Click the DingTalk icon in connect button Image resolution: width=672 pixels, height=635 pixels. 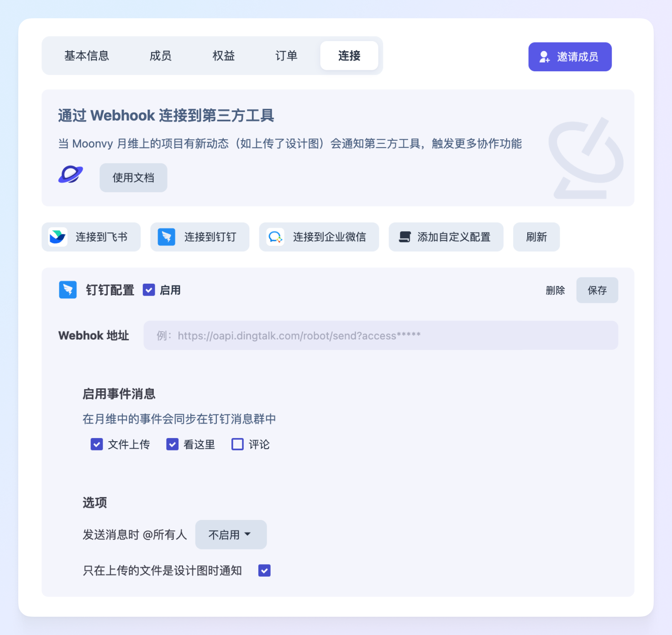coord(166,237)
